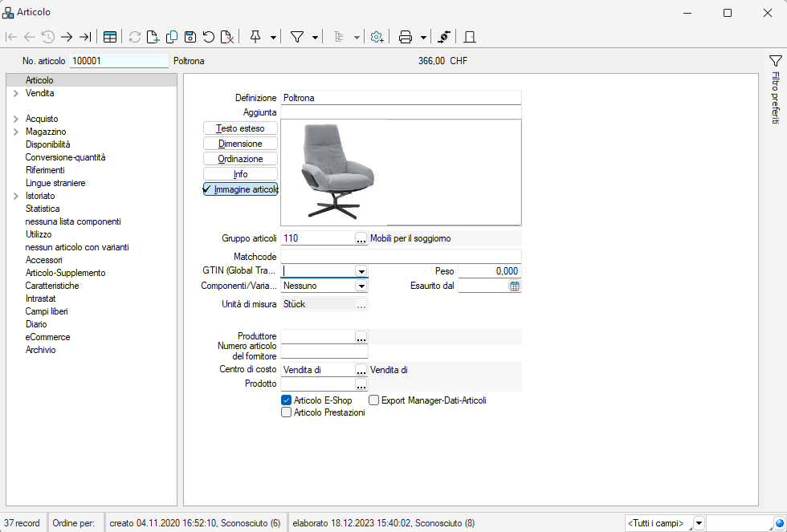Expand the Magazzino tree node

(x=15, y=132)
